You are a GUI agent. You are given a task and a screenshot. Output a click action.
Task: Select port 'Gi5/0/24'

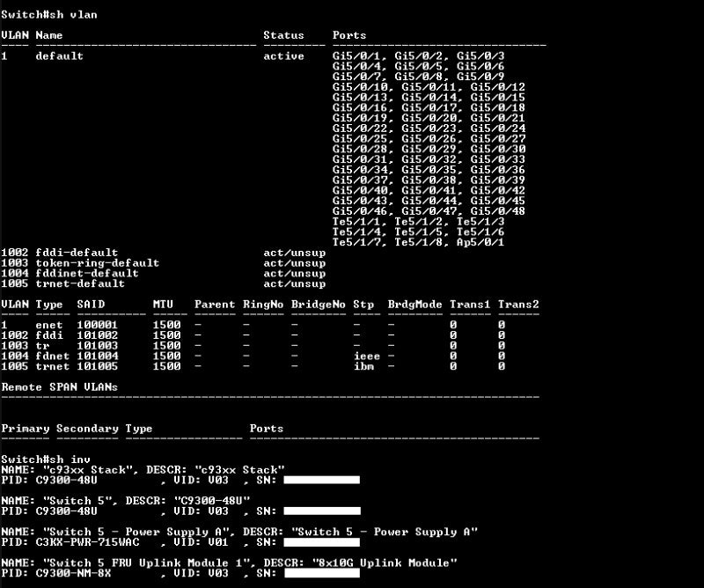point(497,128)
